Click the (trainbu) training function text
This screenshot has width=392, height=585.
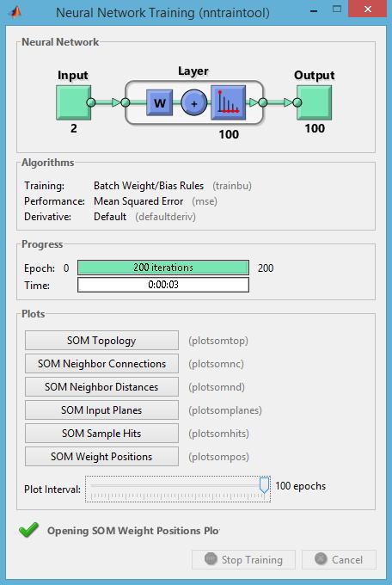[232, 186]
